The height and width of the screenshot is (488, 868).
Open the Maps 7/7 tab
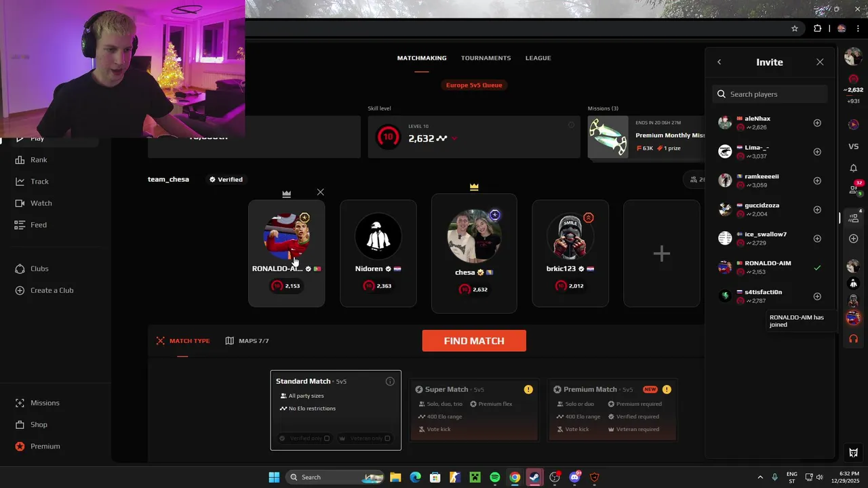248,341
